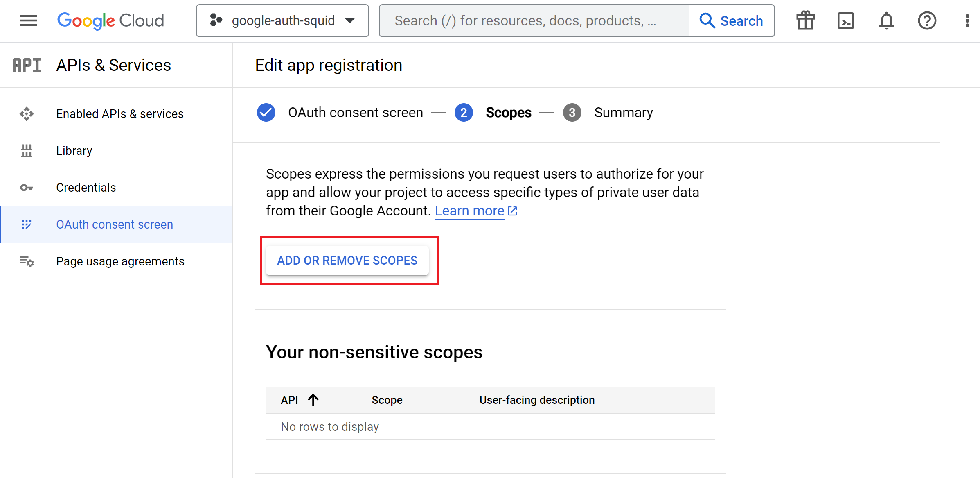This screenshot has width=980, height=478.
Task: Open the Credentials page
Action: [x=86, y=187]
